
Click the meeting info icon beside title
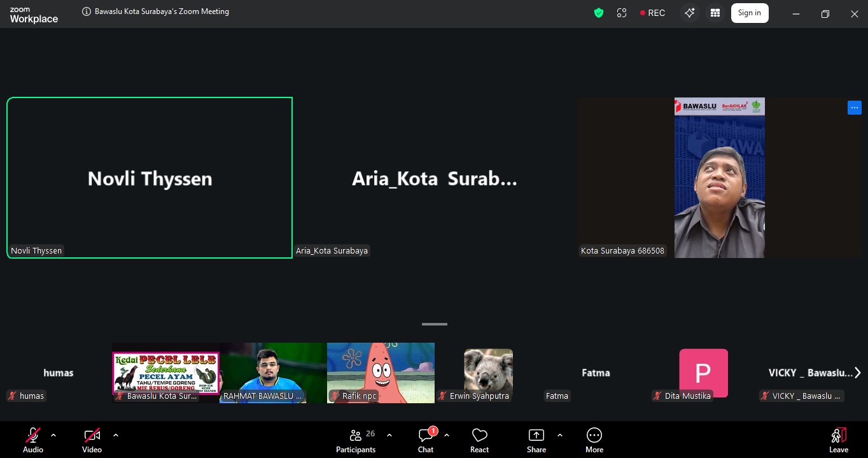click(x=87, y=11)
